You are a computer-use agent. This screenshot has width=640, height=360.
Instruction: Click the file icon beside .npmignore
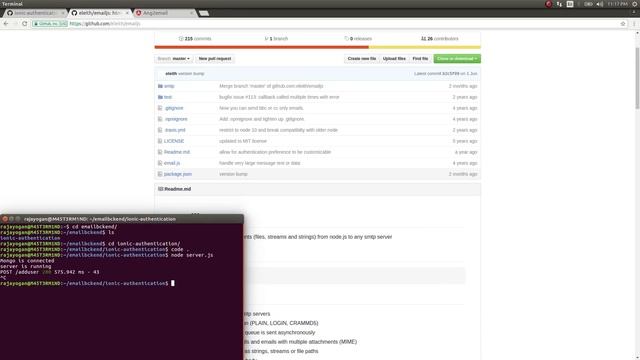[x=160, y=119]
